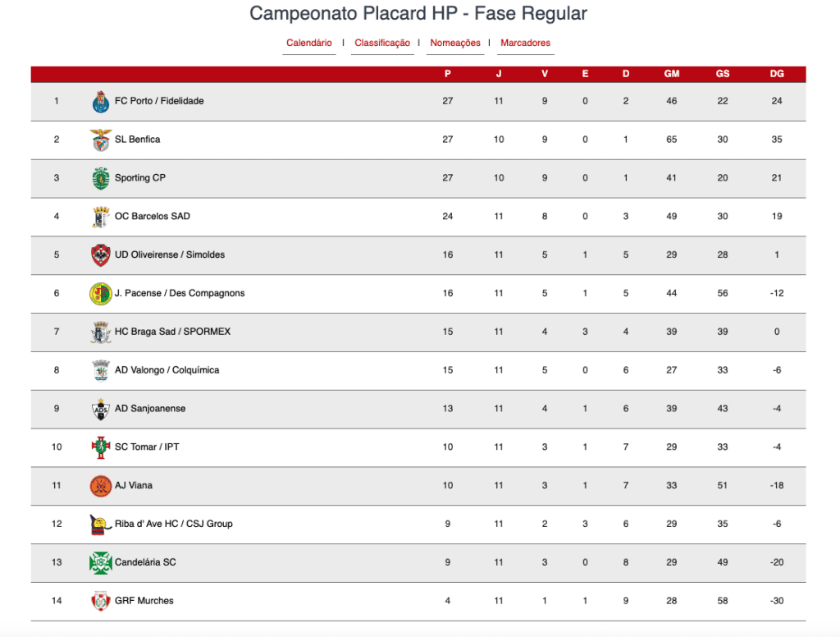
Task: Select the AD Valongo / Colquímica team name
Action: click(167, 370)
